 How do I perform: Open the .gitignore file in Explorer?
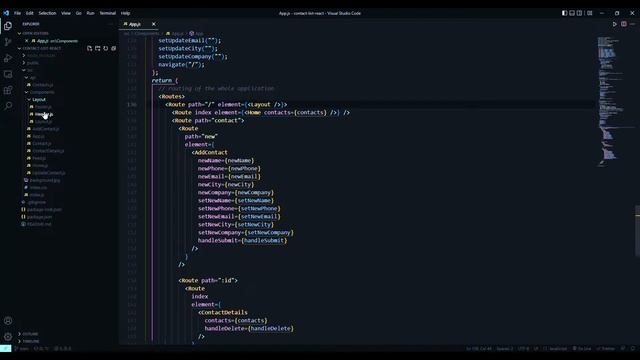coord(34,202)
